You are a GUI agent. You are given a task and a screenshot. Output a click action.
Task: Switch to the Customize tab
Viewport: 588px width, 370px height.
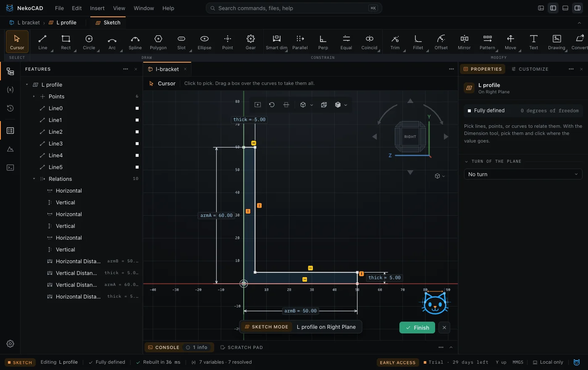point(530,69)
